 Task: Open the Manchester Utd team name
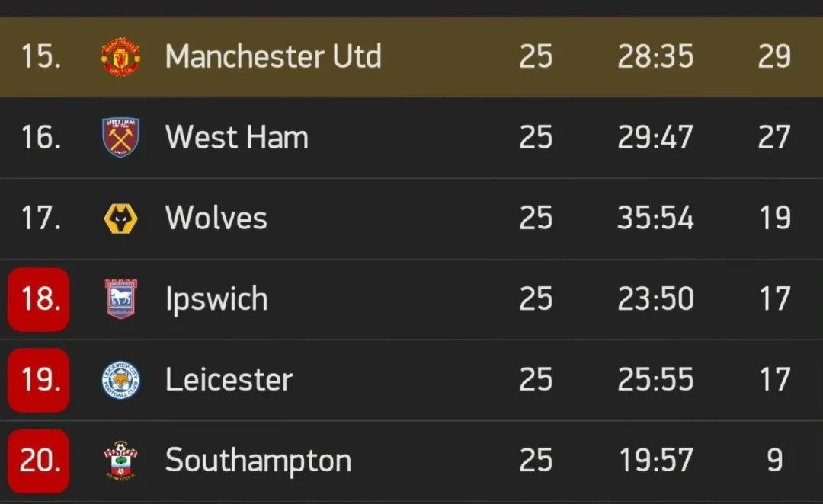[273, 56]
